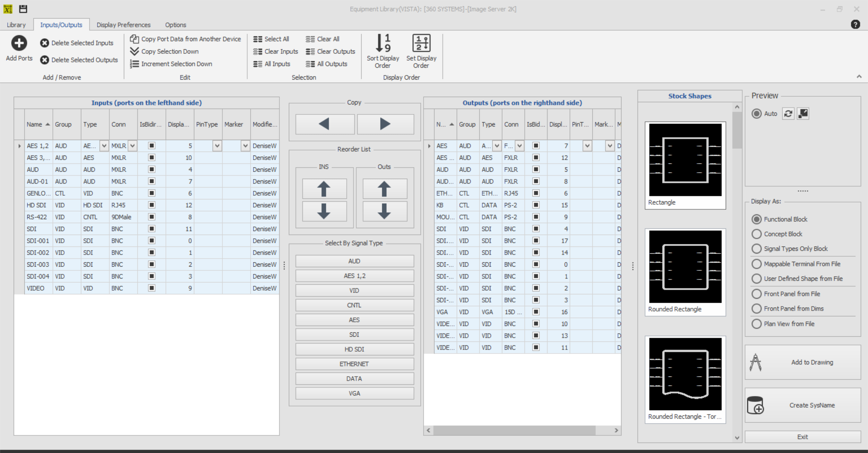The image size is (868, 453).
Task: Collapse the ribbon with the chevron
Action: [x=859, y=76]
